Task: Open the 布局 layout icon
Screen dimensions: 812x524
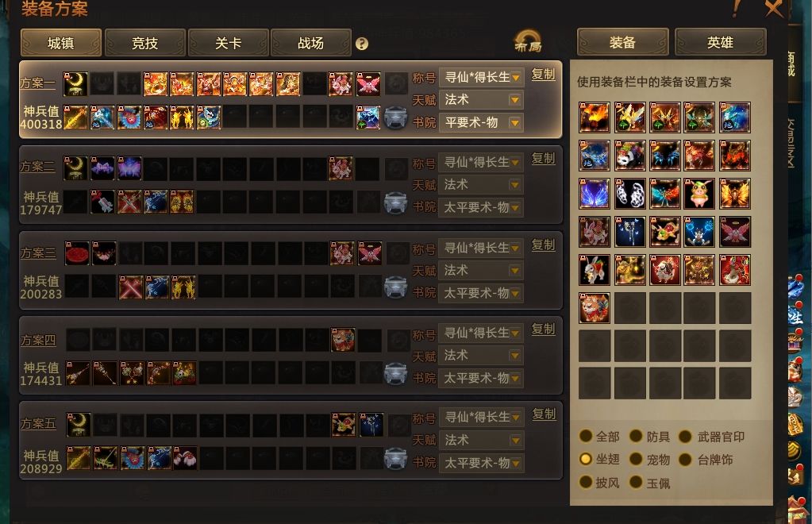Action: 528,41
